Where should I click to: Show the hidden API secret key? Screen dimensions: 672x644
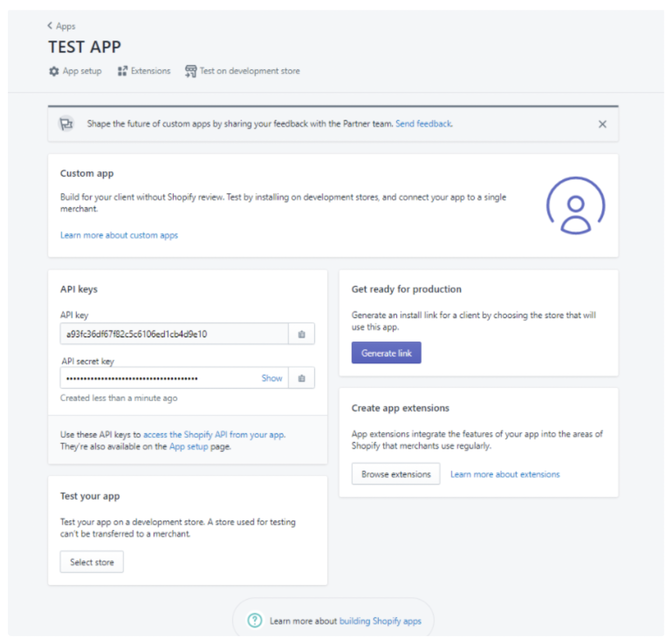coord(272,378)
